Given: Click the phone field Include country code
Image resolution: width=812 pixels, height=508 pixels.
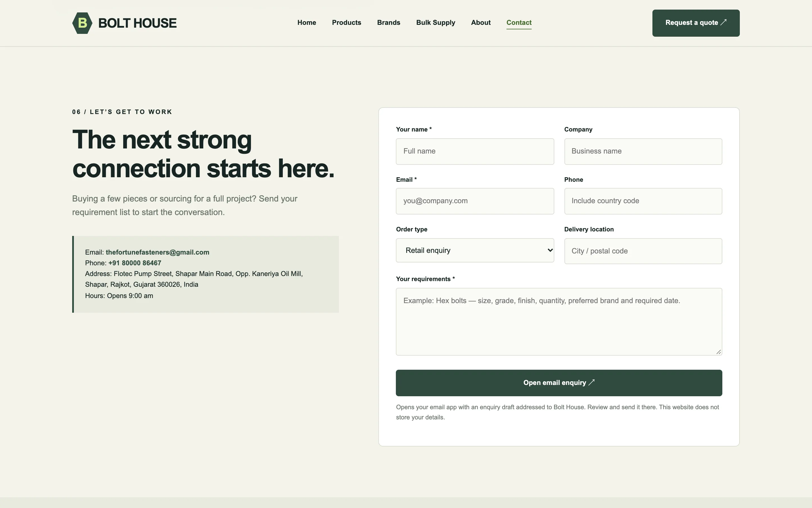Looking at the screenshot, I should [x=643, y=201].
